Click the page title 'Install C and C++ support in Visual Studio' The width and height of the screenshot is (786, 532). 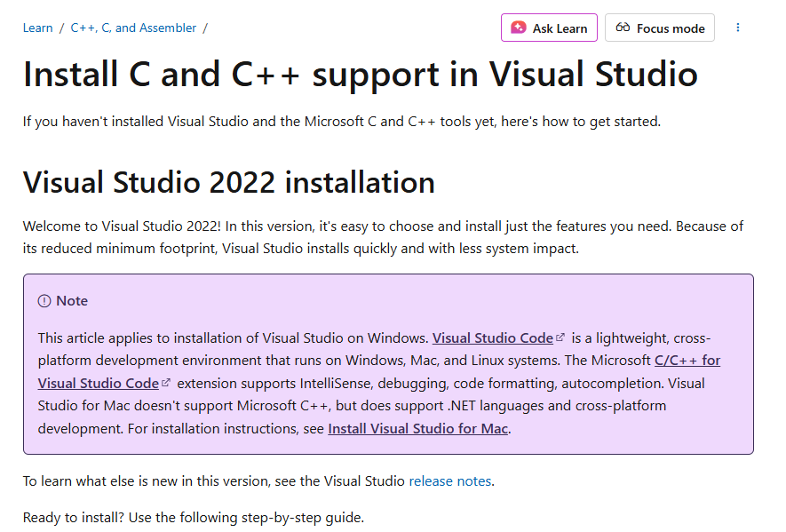[x=361, y=75]
